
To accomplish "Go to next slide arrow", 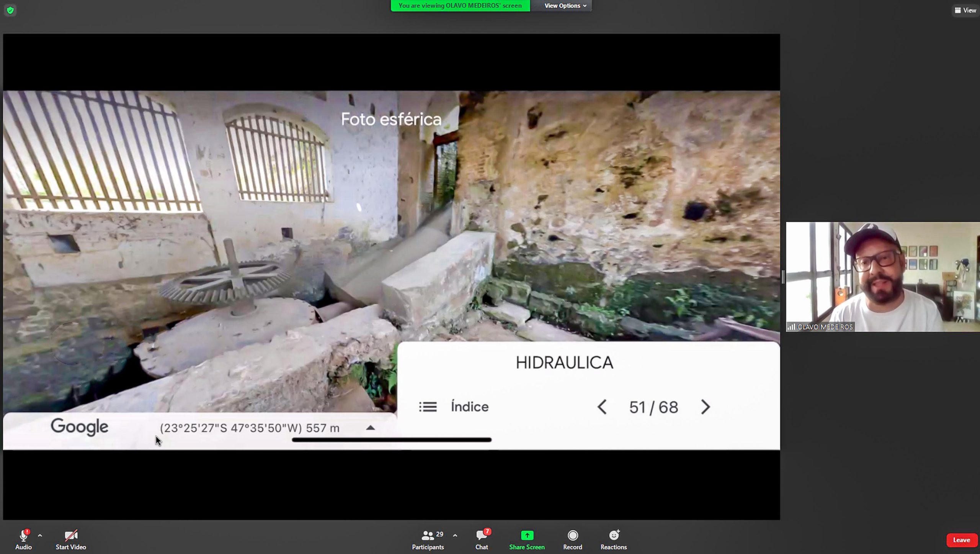I will [705, 407].
